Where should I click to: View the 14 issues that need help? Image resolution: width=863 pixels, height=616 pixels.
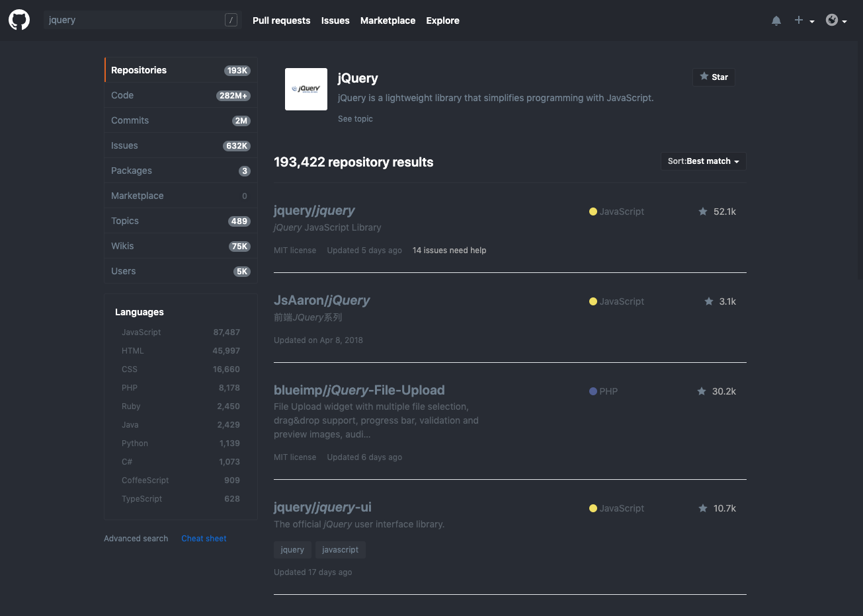click(449, 250)
